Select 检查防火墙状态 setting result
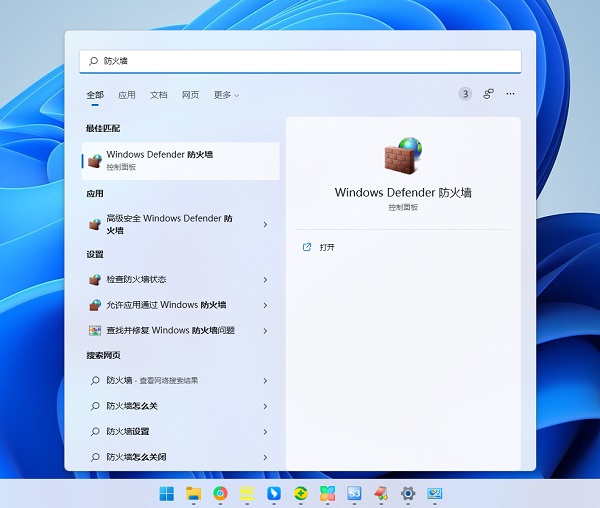The image size is (600, 508). pyautogui.click(x=181, y=280)
